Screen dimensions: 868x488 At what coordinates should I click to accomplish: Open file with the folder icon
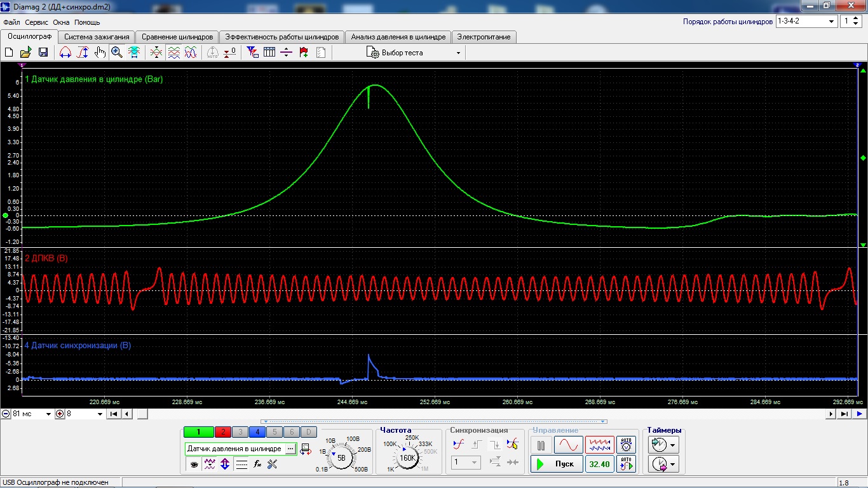point(26,53)
